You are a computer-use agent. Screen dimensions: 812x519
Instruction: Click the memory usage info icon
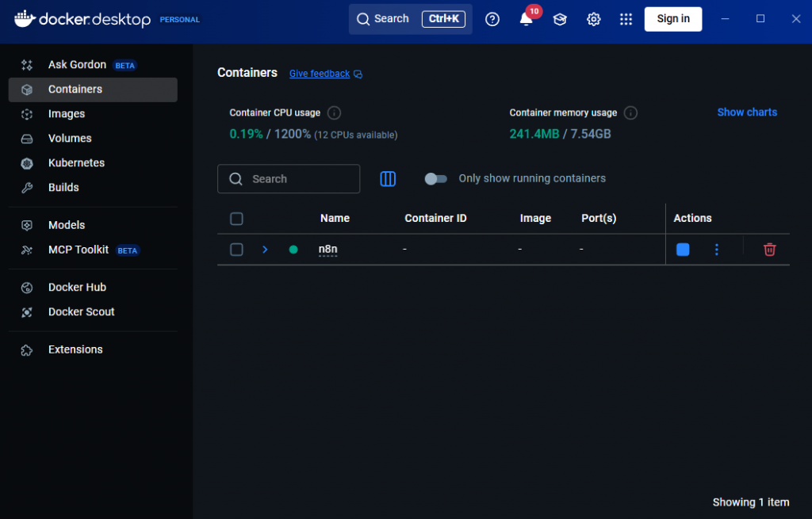(630, 113)
